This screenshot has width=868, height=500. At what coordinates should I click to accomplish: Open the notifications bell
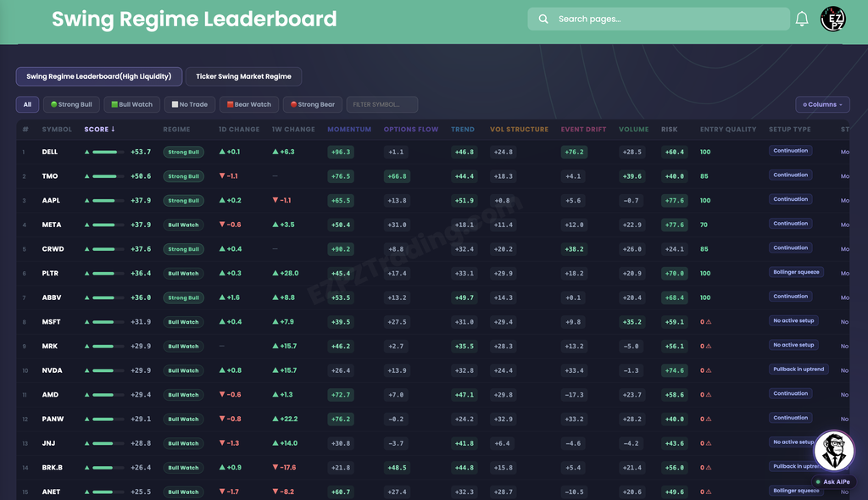point(802,19)
